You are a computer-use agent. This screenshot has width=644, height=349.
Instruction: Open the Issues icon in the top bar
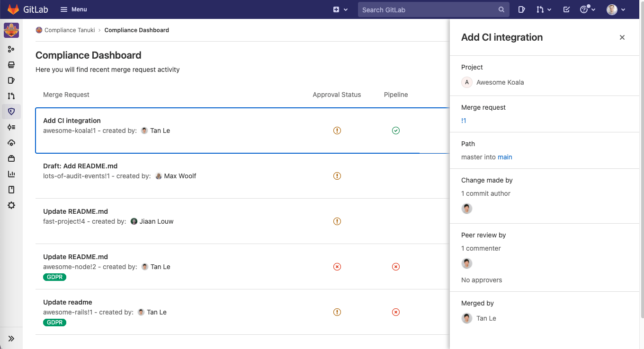click(521, 9)
